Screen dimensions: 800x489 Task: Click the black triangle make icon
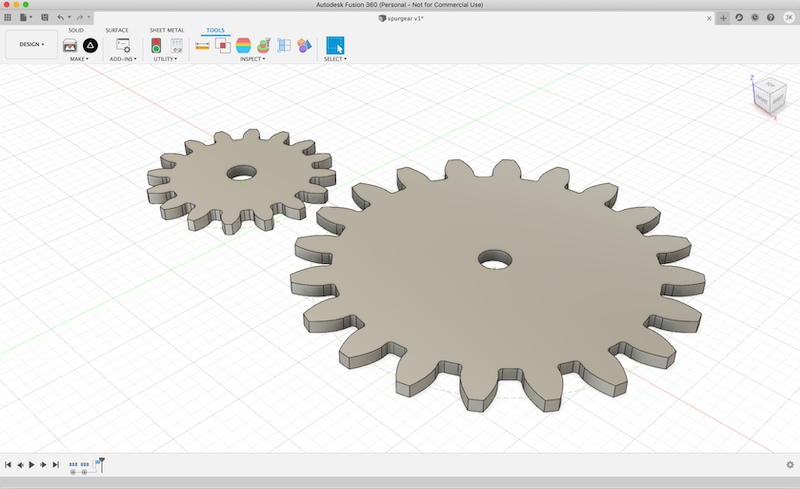90,45
